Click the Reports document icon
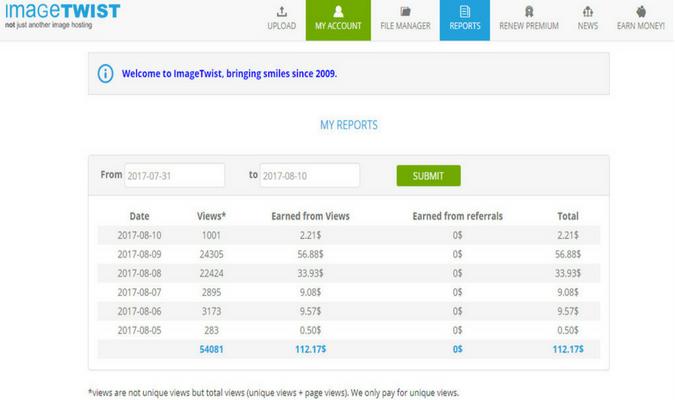Screen dimensions: 675x400 click(464, 11)
